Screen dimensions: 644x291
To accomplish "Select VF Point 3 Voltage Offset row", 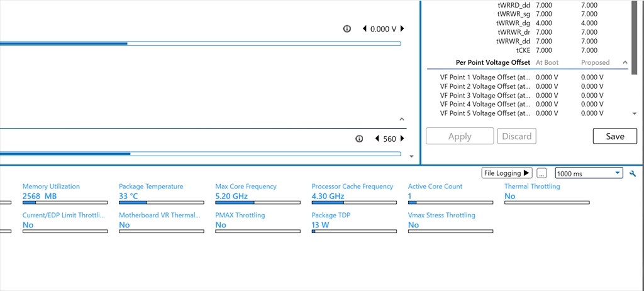I will click(x=484, y=95).
